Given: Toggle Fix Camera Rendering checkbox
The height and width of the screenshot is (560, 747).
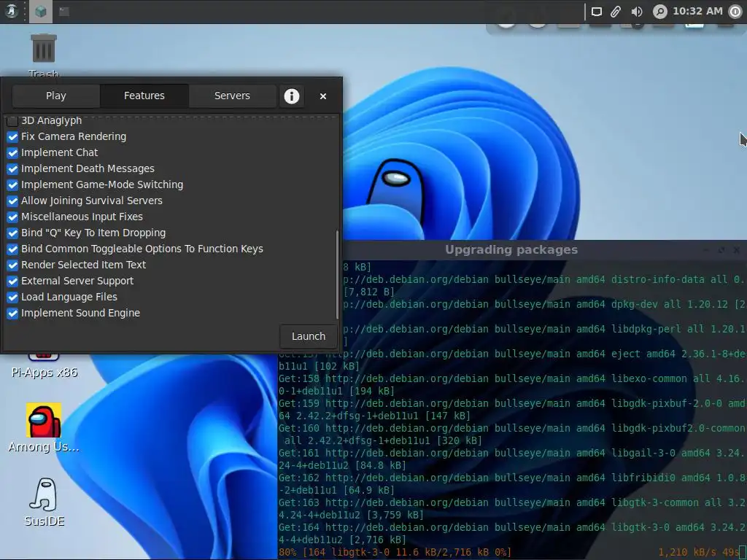Looking at the screenshot, I should pos(12,136).
